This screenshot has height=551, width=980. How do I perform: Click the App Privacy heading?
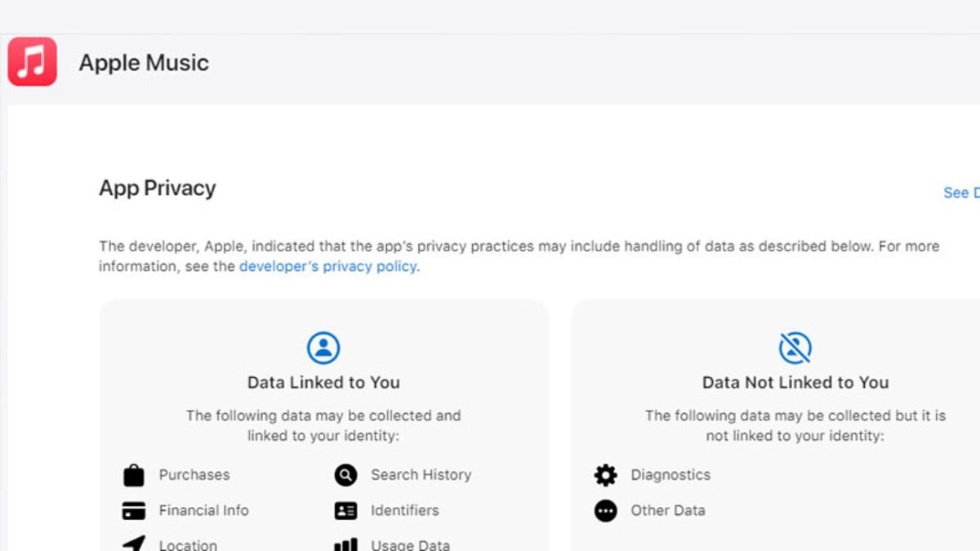tap(158, 188)
